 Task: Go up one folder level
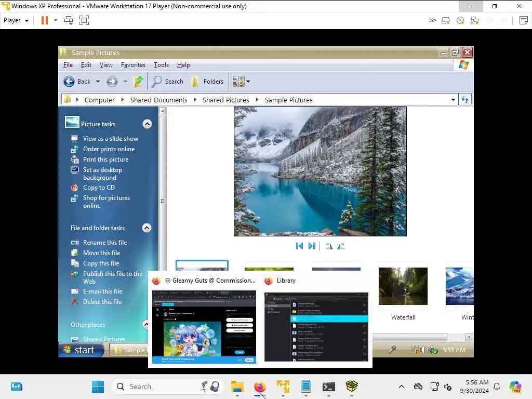138,82
